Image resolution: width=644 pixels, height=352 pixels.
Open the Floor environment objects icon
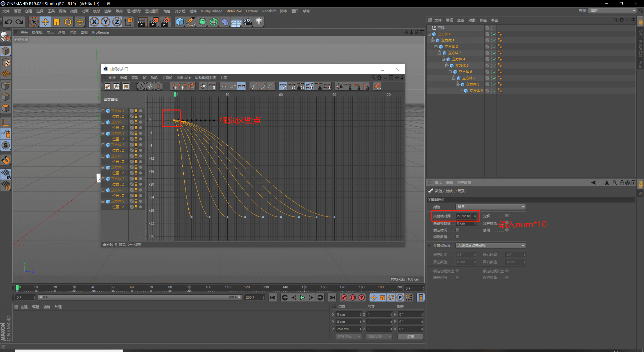point(236,22)
